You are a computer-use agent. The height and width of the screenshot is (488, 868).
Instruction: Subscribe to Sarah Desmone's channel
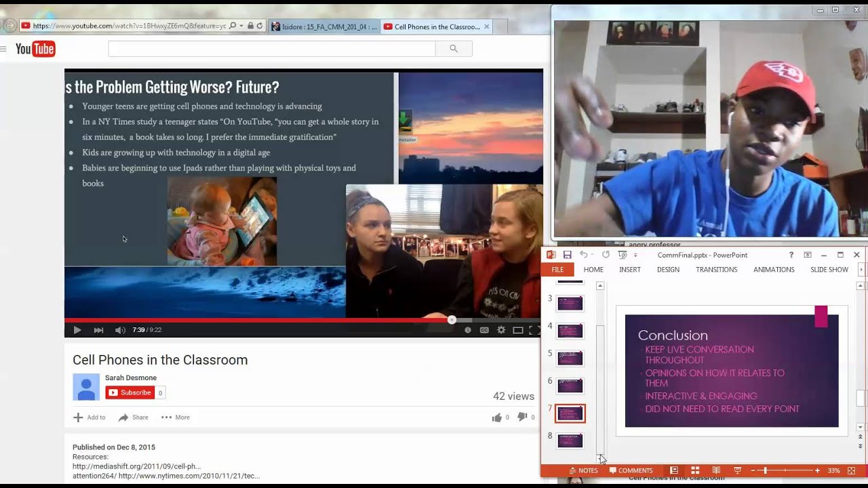tap(130, 392)
